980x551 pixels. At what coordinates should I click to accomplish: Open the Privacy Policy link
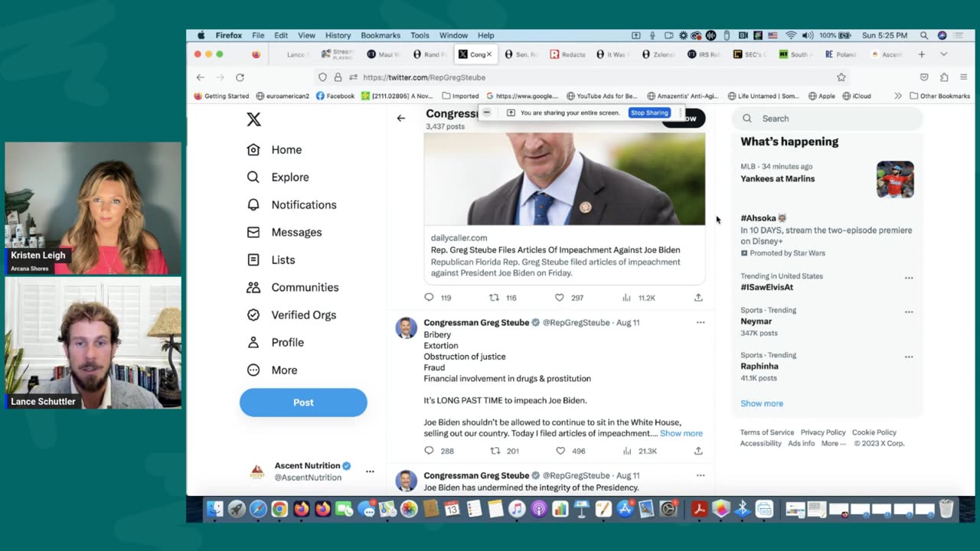click(823, 432)
